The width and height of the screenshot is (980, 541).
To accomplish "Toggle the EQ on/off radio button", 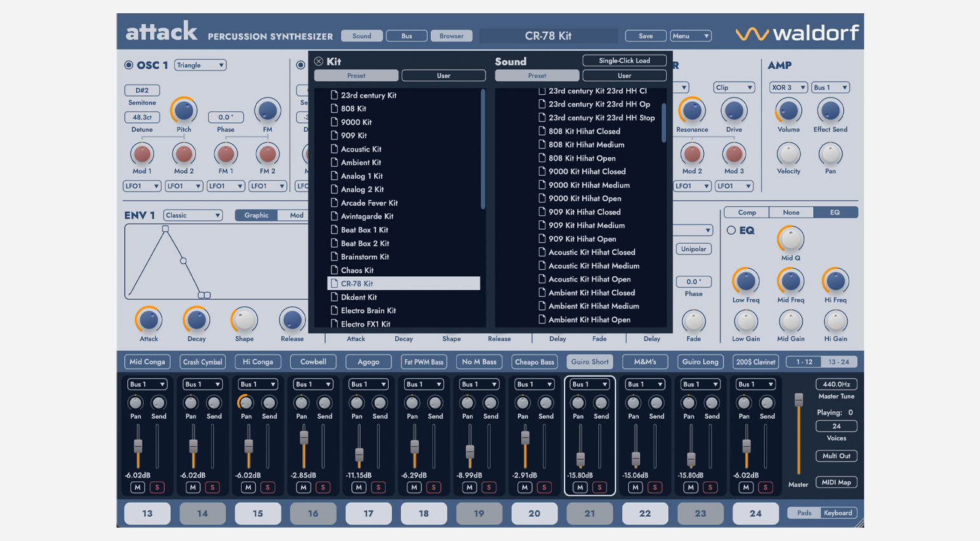I will point(731,230).
